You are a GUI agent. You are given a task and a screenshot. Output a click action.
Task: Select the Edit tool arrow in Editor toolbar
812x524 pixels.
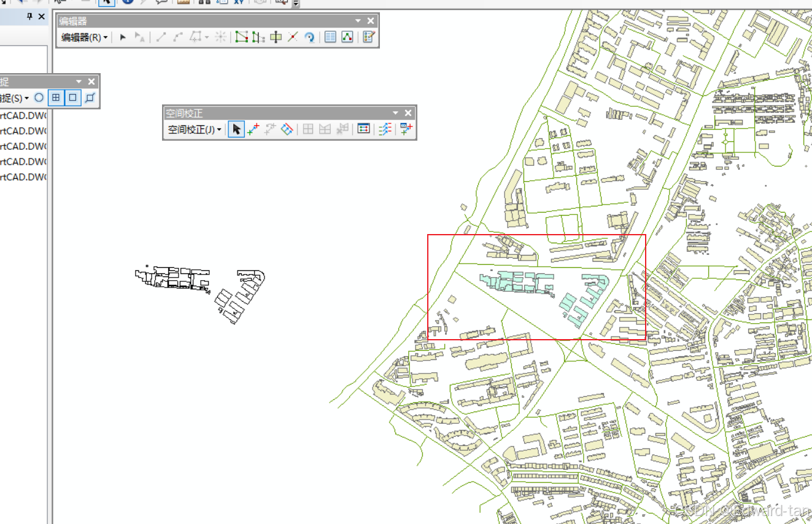point(123,37)
